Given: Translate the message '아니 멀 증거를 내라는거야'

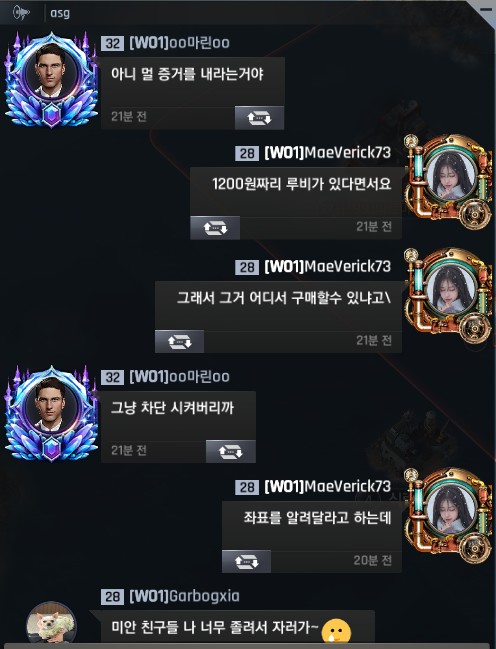Looking at the screenshot, I should 259,118.
